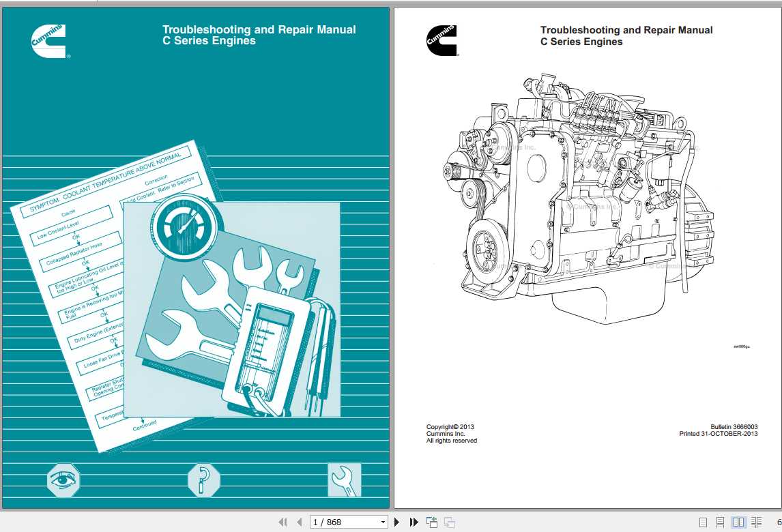Select the eye hexagon icon on the cover

(x=63, y=480)
